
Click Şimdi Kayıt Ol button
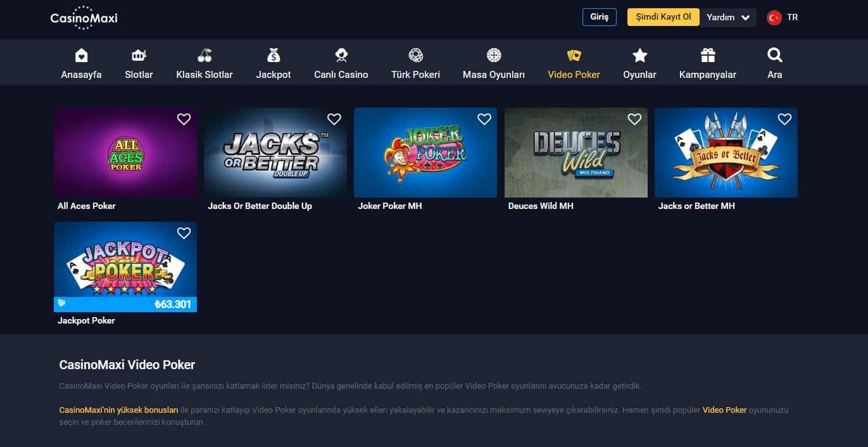click(x=663, y=17)
